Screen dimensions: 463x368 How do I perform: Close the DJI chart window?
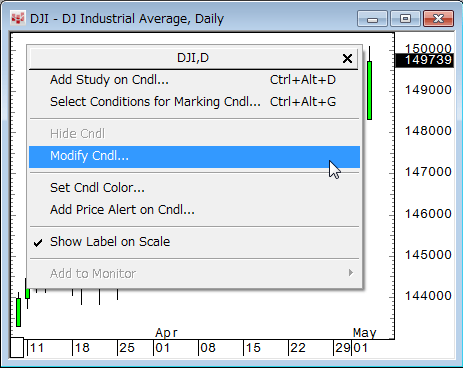(438, 18)
